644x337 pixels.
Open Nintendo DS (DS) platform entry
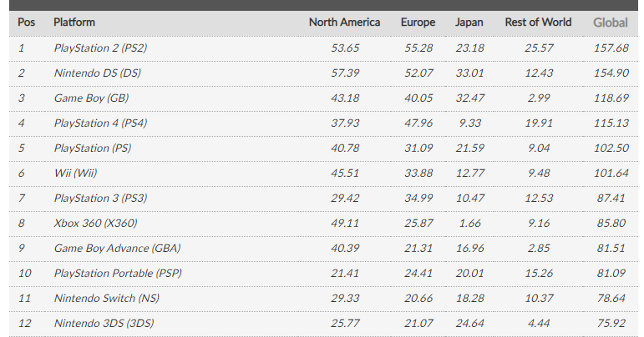click(x=98, y=73)
